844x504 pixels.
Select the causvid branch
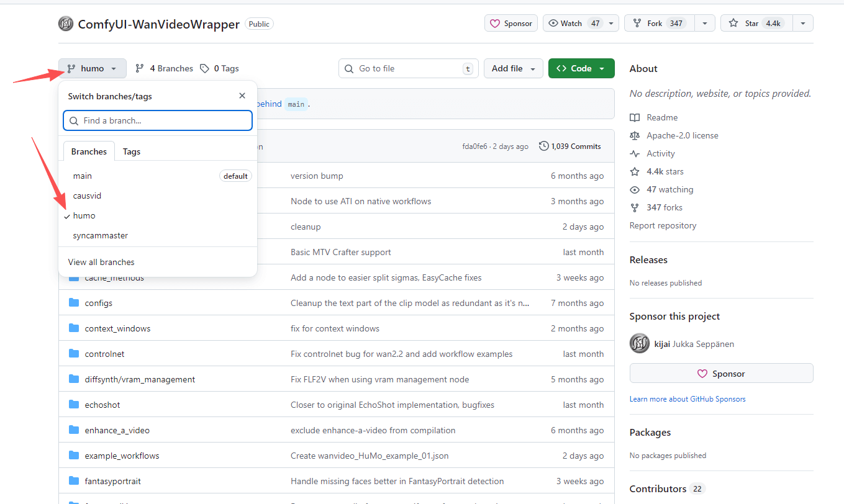click(x=158, y=196)
